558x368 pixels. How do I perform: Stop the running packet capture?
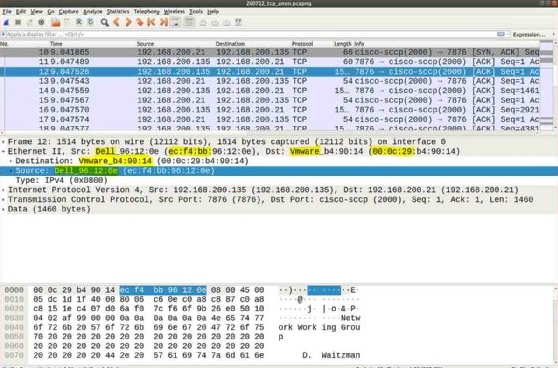(x=18, y=22)
